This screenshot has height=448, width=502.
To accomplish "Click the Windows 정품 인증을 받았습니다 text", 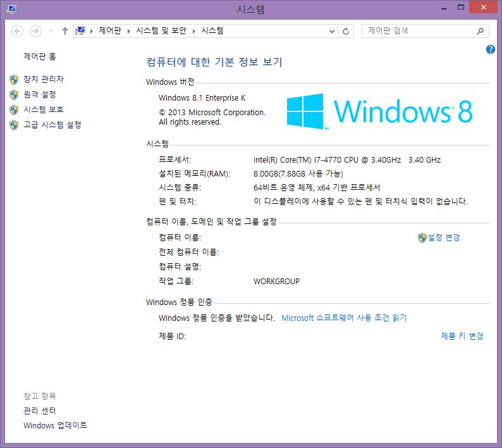I will 217,318.
